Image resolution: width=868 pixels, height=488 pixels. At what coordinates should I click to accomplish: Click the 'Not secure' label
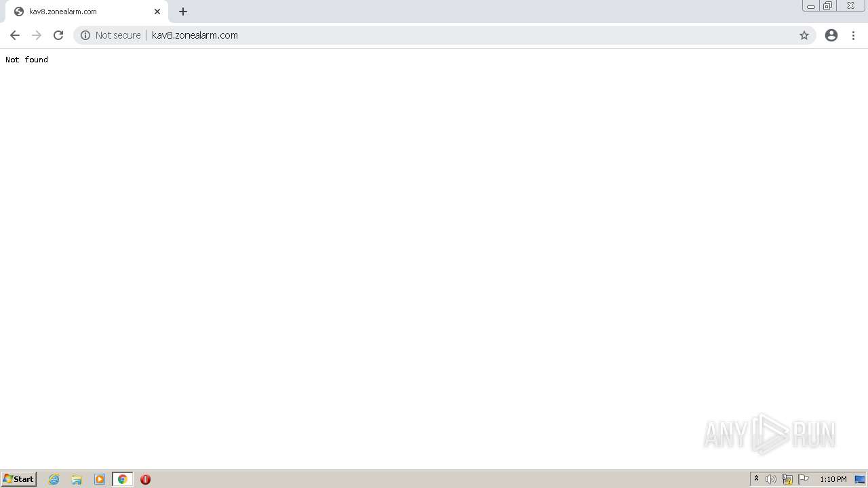(x=118, y=35)
